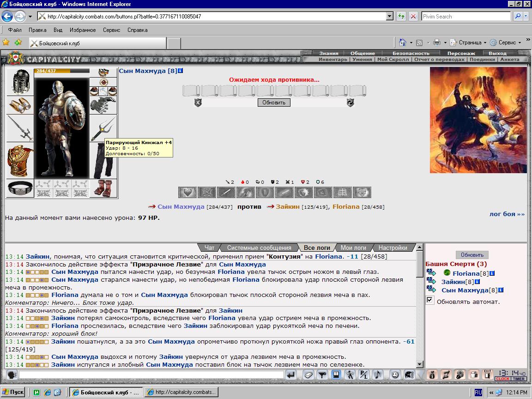Open the search provider dropdown arrow
Viewport: 532px width, 399px height.
pyautogui.click(x=526, y=16)
